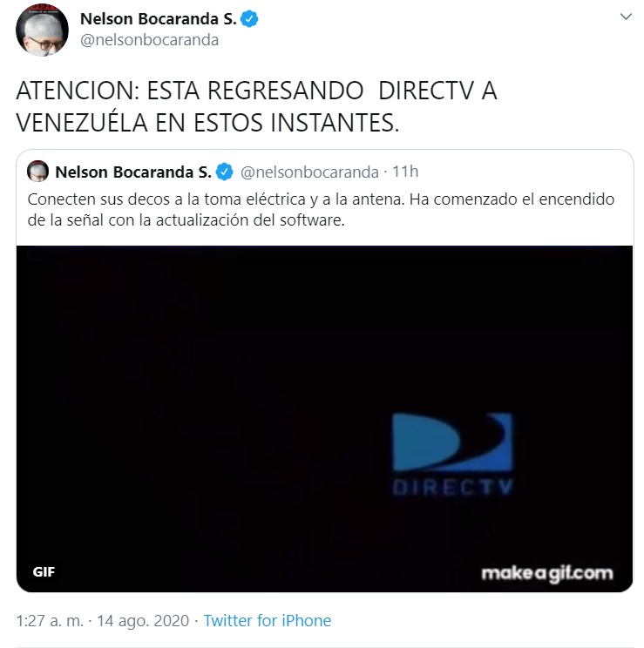This screenshot has width=644, height=648.
Task: Click the blue verified badge beside the author name
Action: 249,19
